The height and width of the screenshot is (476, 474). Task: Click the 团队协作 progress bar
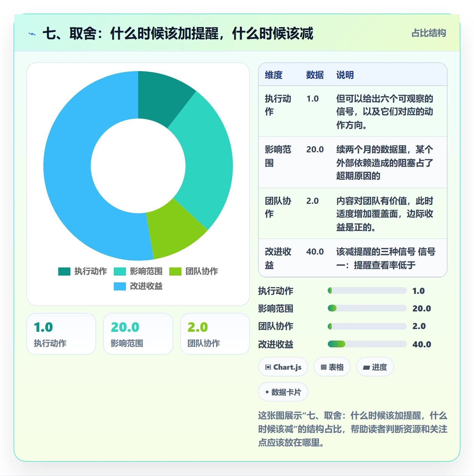pos(367,326)
